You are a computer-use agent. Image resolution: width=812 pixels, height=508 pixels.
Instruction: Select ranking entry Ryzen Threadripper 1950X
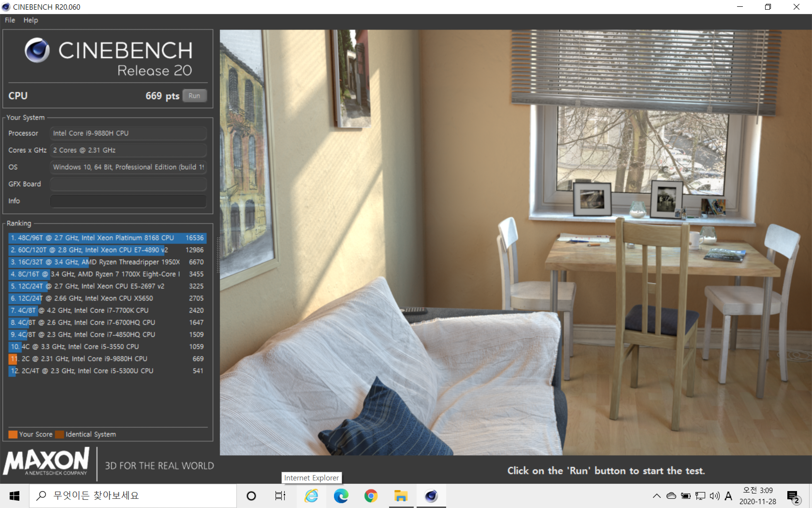(107, 262)
